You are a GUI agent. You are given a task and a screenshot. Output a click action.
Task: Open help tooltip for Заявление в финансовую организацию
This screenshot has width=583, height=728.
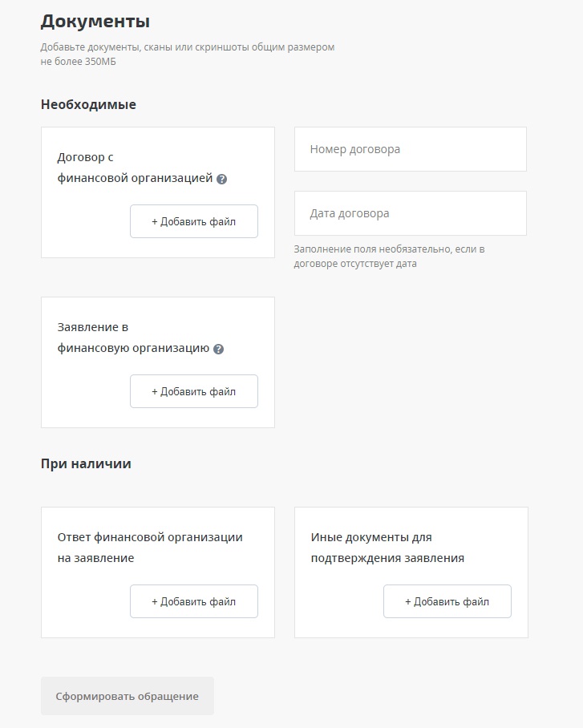click(x=219, y=349)
